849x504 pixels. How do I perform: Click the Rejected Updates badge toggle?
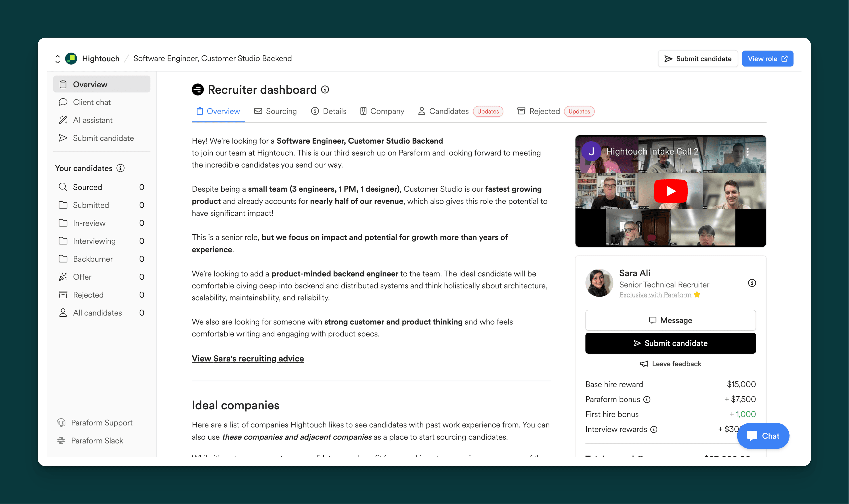(578, 111)
